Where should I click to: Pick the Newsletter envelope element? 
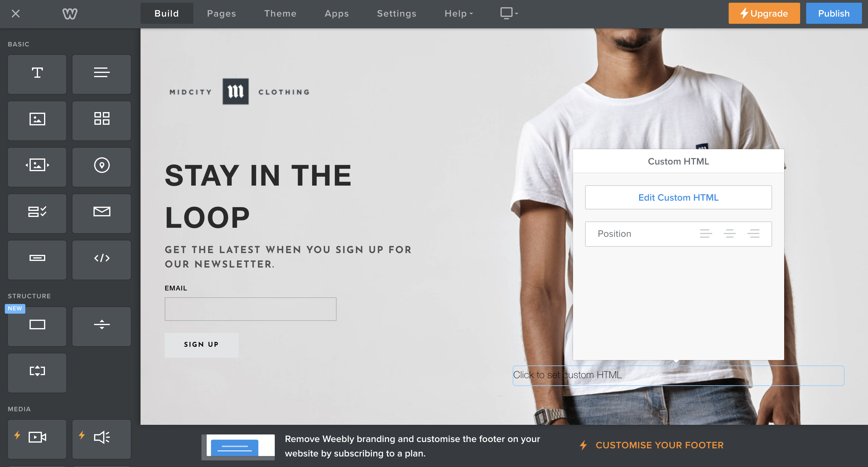tap(101, 213)
